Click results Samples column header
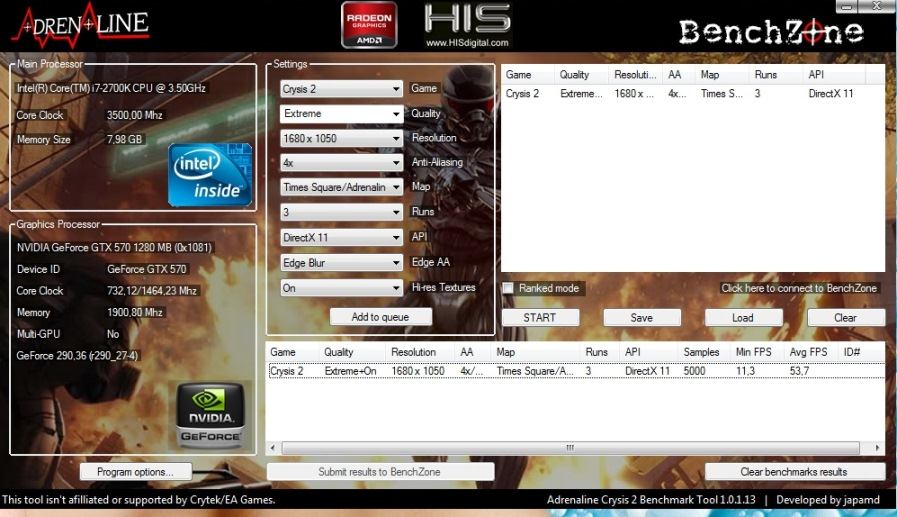Viewport: 897px width, 517px height. pyautogui.click(x=704, y=352)
